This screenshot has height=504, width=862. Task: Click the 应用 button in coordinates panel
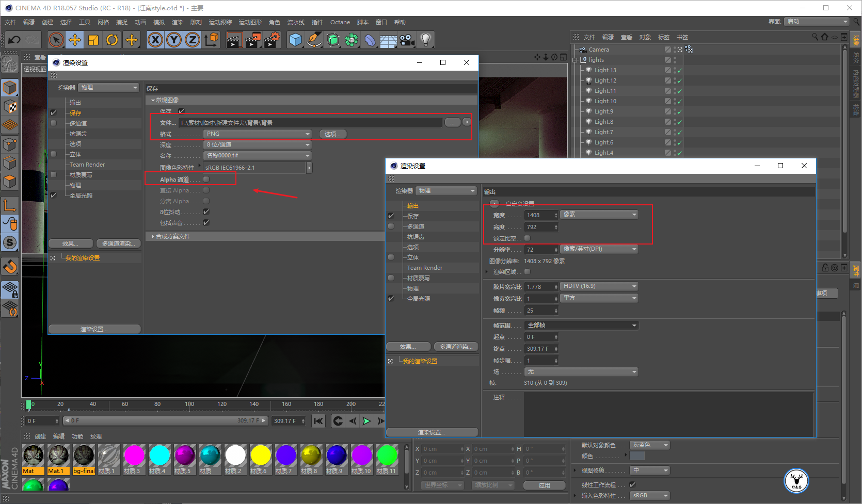[x=545, y=485]
